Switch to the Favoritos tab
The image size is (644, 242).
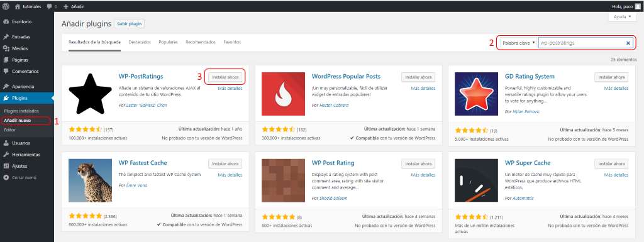[x=232, y=42]
